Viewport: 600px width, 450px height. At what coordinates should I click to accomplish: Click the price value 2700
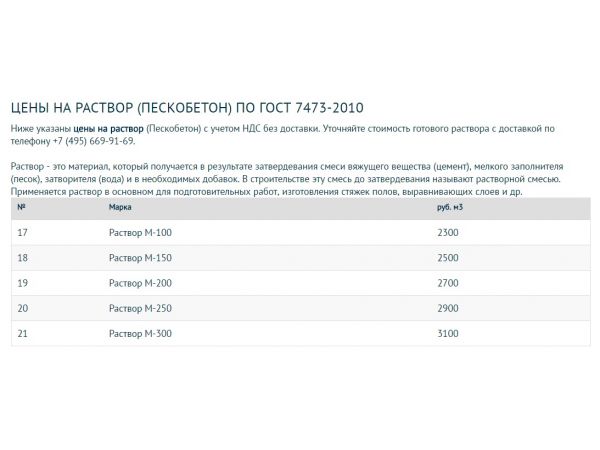(447, 283)
